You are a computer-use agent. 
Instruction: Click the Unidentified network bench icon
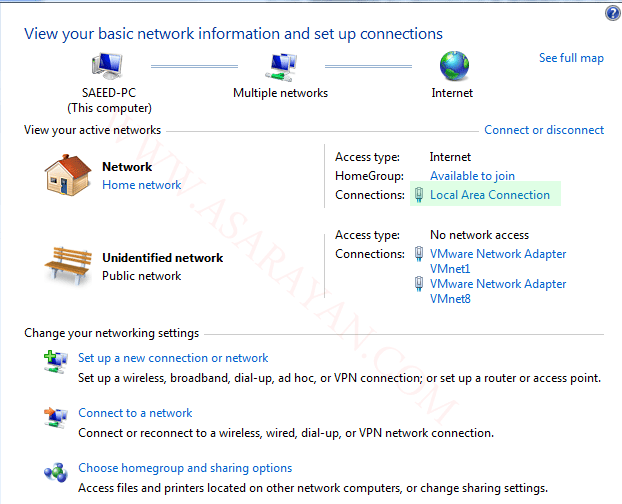pyautogui.click(x=68, y=265)
